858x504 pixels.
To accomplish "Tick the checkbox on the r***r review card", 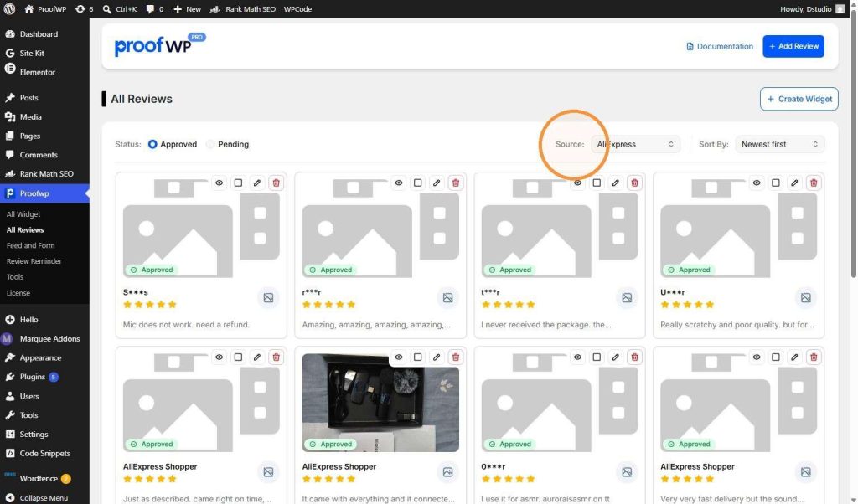I will [x=417, y=183].
